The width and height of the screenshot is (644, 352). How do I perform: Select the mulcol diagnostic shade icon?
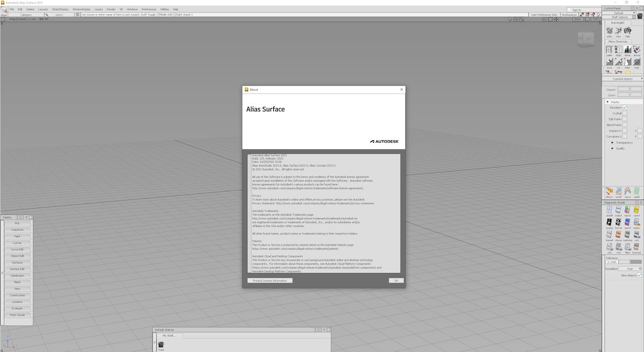[x=618, y=210]
